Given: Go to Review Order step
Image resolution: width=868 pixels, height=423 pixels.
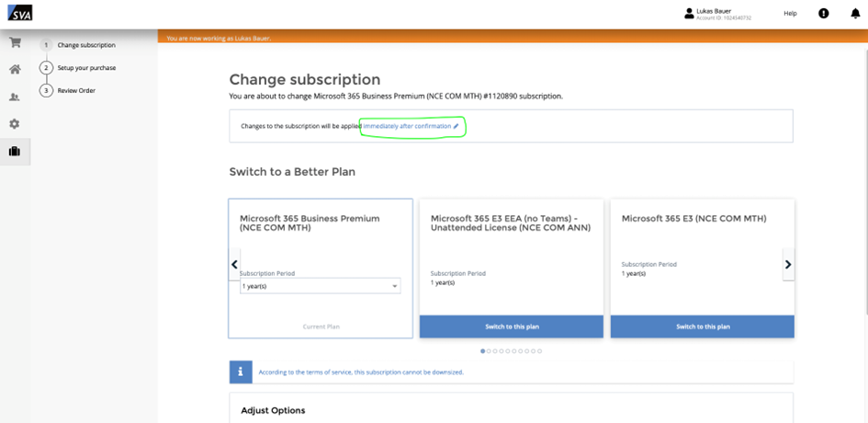Looking at the screenshot, I should (76, 90).
